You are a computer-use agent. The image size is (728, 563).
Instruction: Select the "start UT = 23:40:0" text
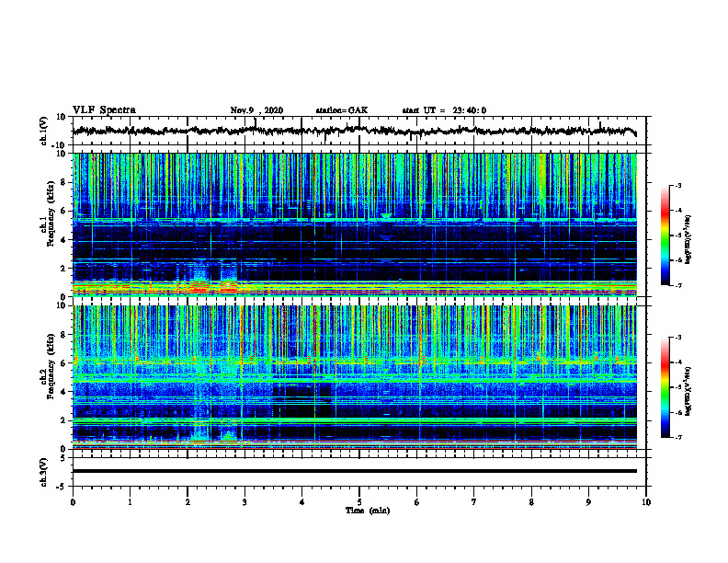tap(444, 110)
